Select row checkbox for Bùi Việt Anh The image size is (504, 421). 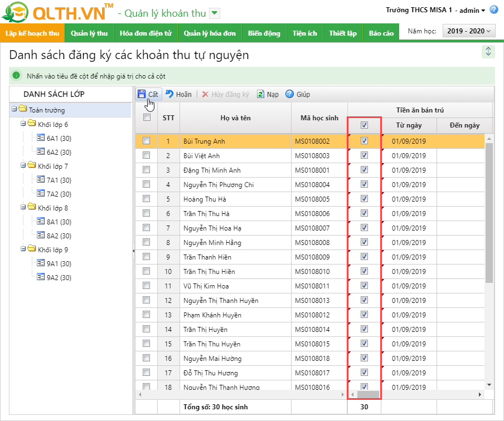(147, 155)
